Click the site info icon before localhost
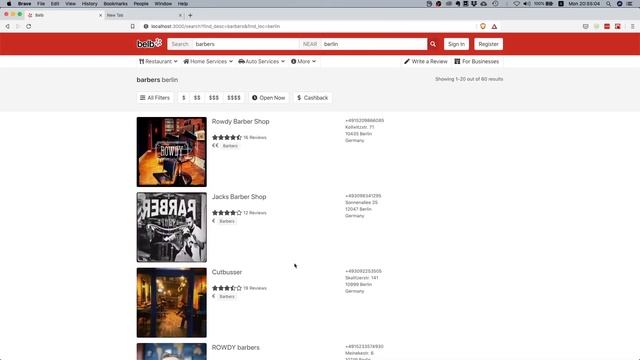Image resolution: width=640 pixels, height=360 pixels. [x=146, y=26]
